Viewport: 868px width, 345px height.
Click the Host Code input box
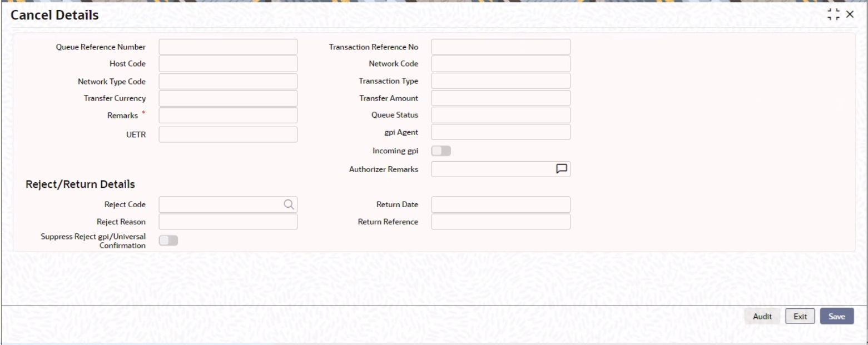(x=228, y=63)
